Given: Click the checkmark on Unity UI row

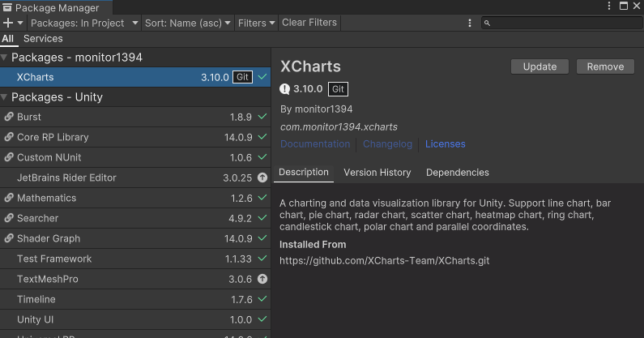Looking at the screenshot, I should [x=262, y=319].
